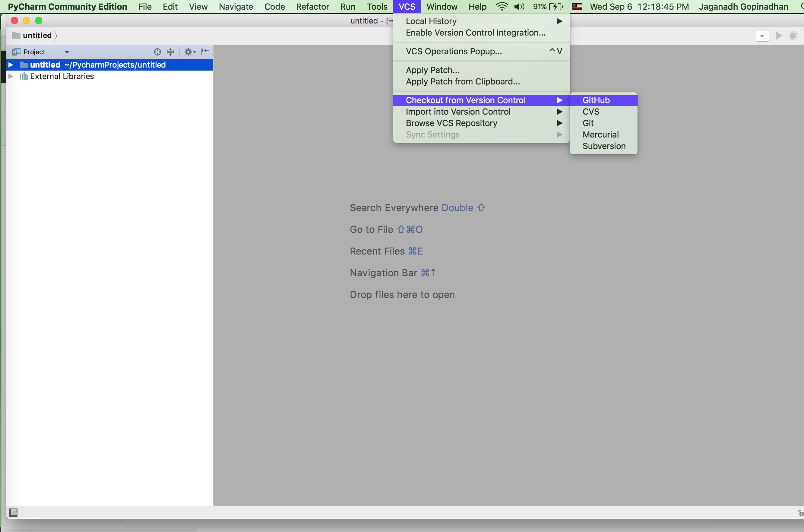
Task: Click the Debug bug icon
Action: (x=793, y=36)
